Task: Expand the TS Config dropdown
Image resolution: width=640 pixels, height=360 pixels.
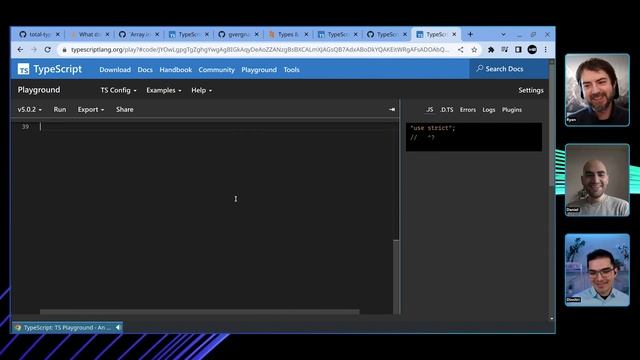Action: 118,90
